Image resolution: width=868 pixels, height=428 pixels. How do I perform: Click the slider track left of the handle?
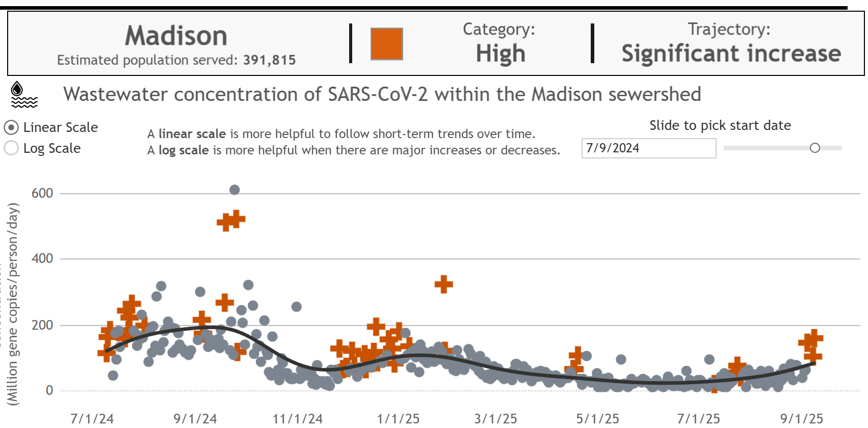click(765, 148)
